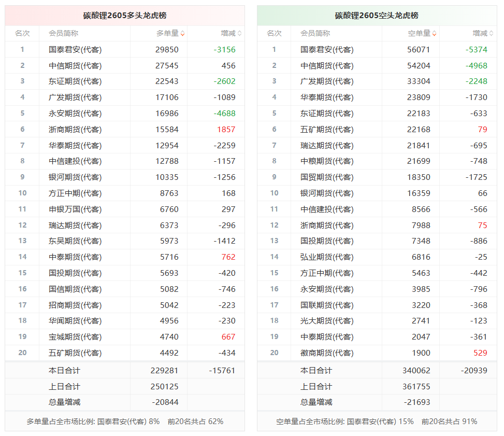Click red change value 762

228,257
